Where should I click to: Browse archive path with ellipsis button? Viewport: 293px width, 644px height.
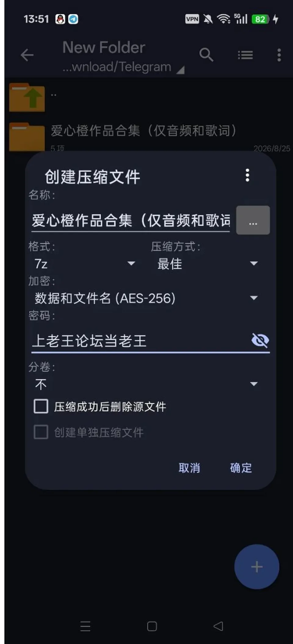253,220
